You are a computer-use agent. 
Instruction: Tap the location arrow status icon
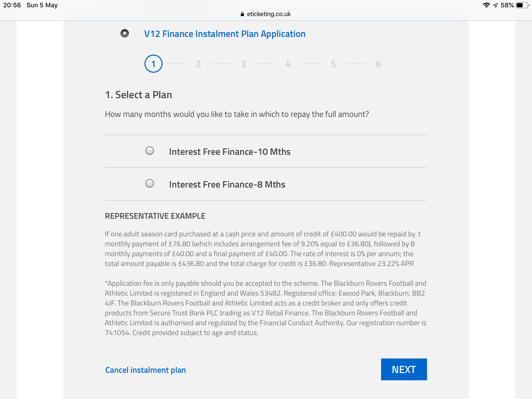(496, 5)
